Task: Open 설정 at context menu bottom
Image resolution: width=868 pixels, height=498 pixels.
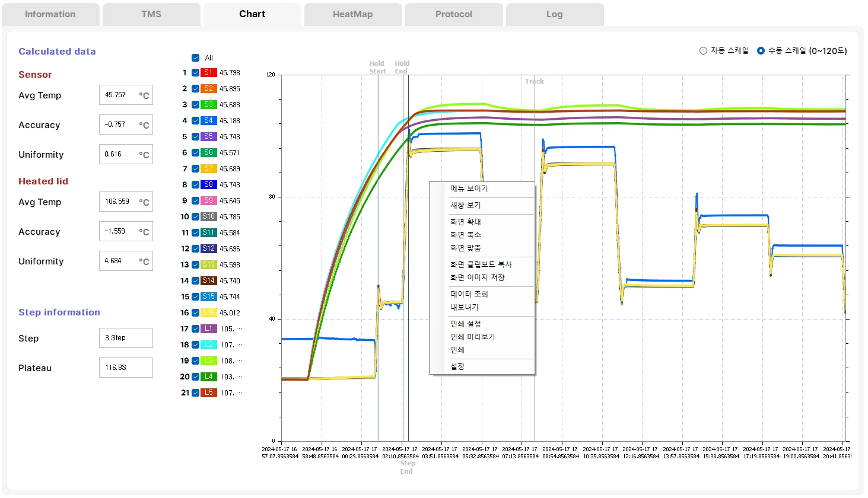Action: coord(482,367)
